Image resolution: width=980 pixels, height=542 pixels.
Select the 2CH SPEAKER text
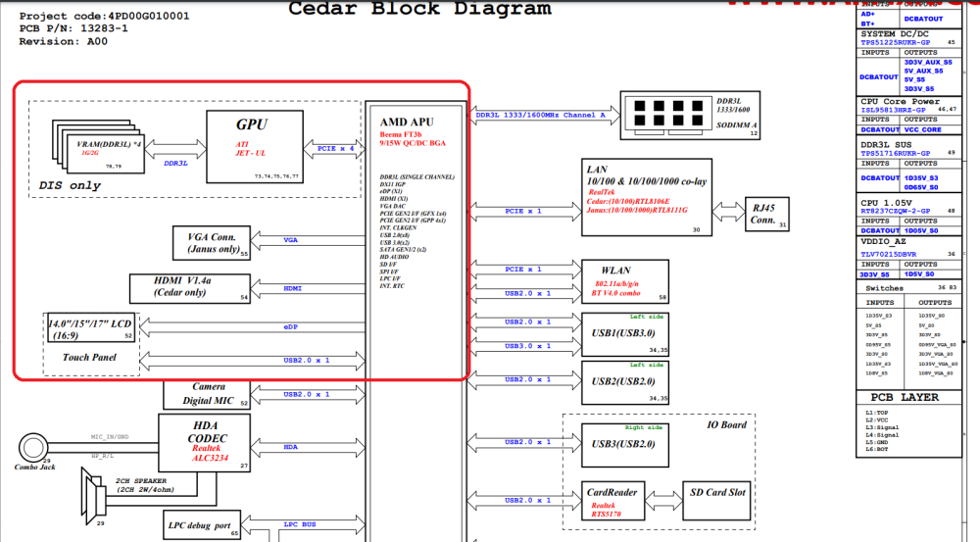(141, 480)
